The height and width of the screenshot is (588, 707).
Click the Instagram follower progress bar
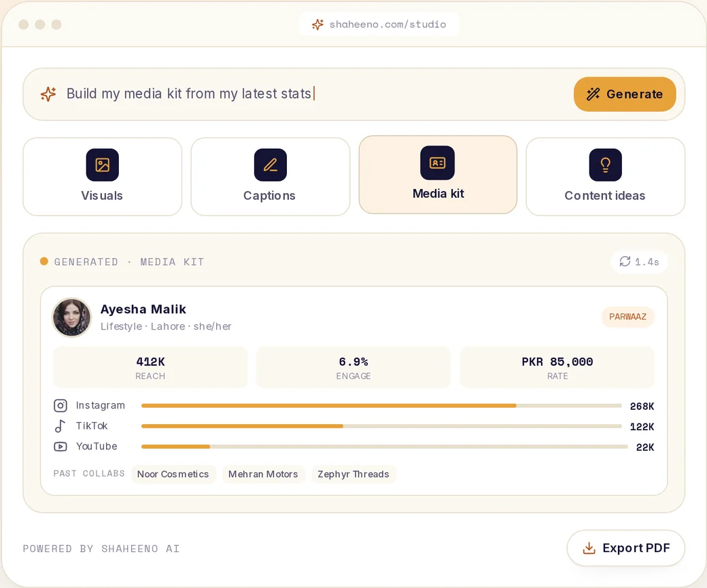tap(381, 406)
